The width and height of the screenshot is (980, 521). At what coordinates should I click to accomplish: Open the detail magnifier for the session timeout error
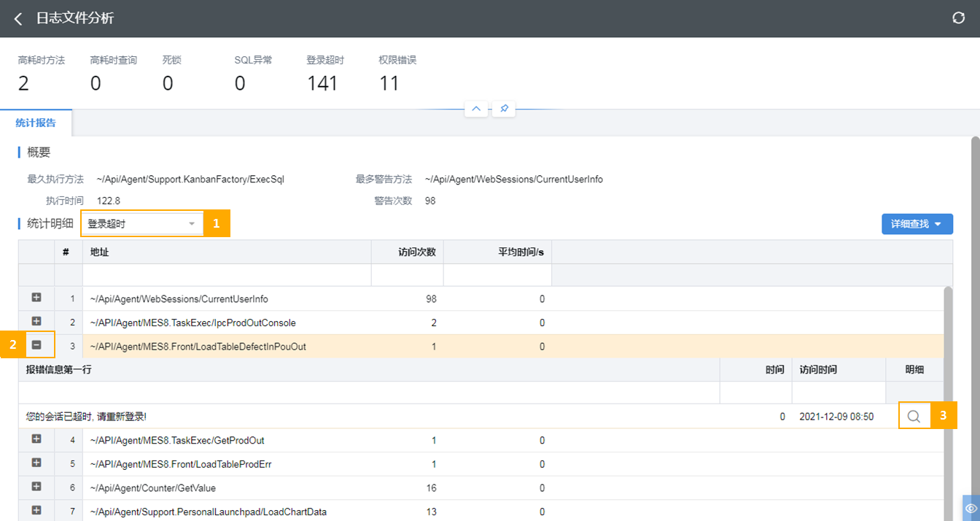(x=914, y=416)
